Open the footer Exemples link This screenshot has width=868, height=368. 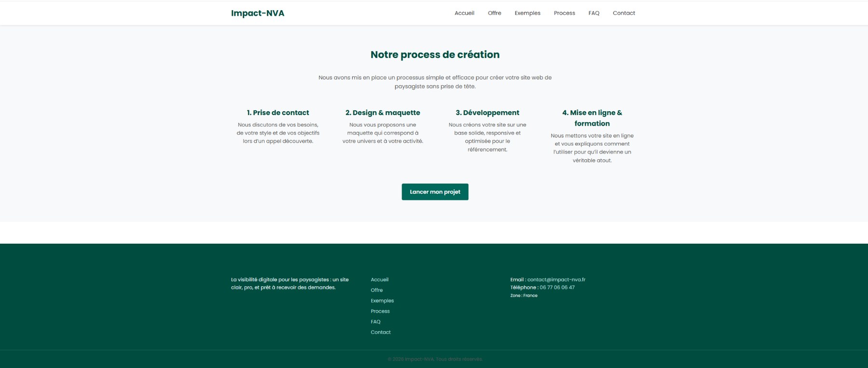coord(382,301)
